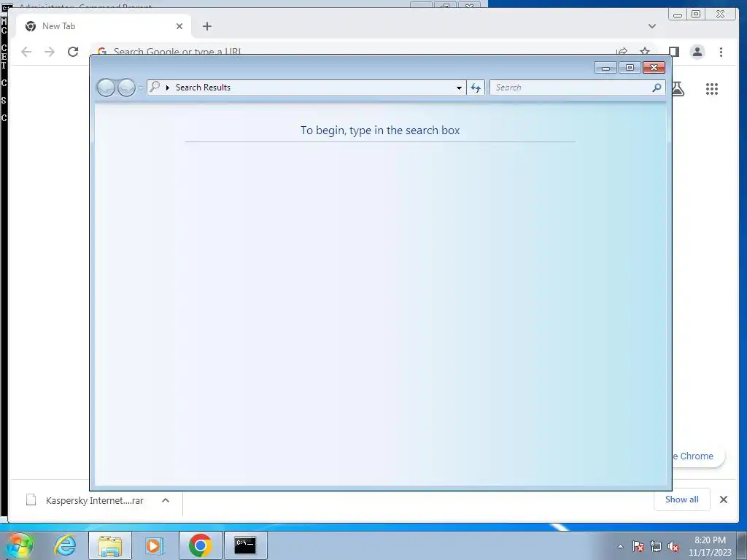Image resolution: width=747 pixels, height=560 pixels.
Task: Open Windows Explorer from taskbar
Action: (x=110, y=545)
